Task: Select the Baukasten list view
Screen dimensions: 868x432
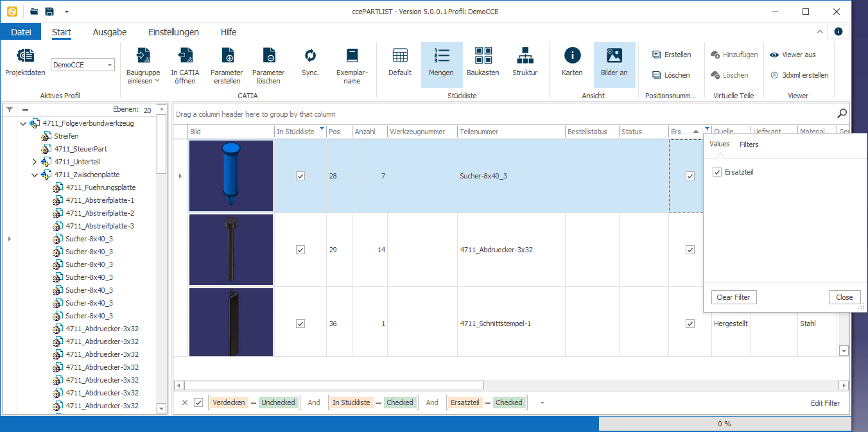Action: point(483,56)
